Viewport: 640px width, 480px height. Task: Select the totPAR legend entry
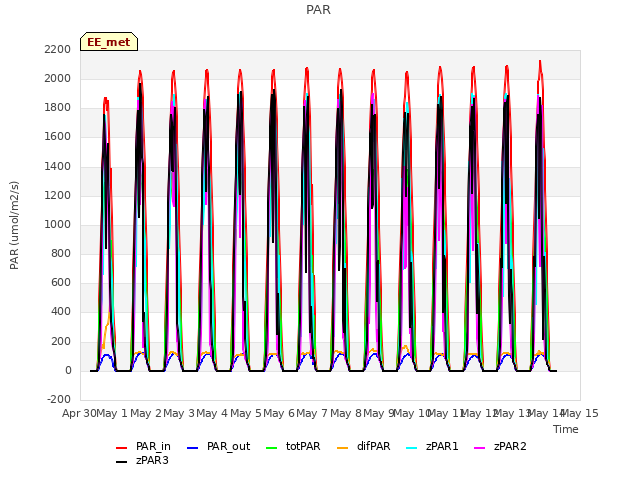[x=293, y=447]
